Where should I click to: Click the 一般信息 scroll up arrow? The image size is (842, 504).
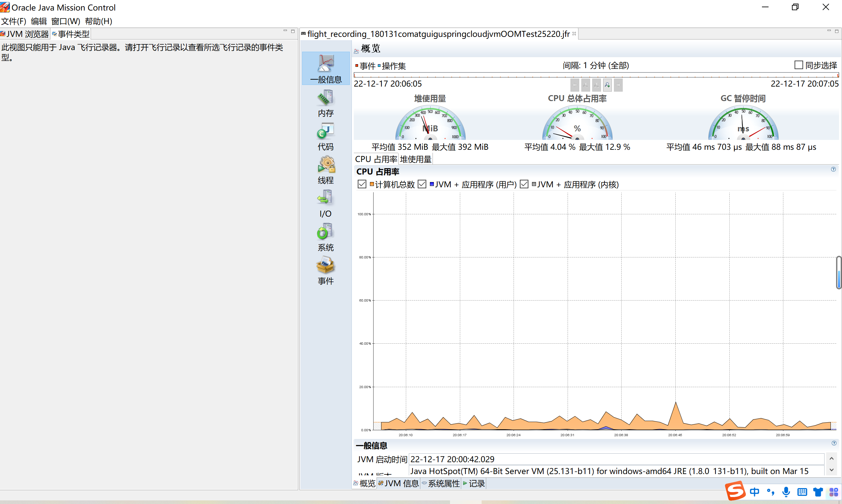(831, 459)
